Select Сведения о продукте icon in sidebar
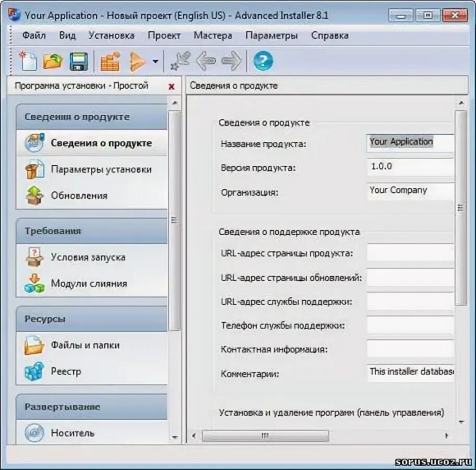The width and height of the screenshot is (476, 470). pos(34,143)
